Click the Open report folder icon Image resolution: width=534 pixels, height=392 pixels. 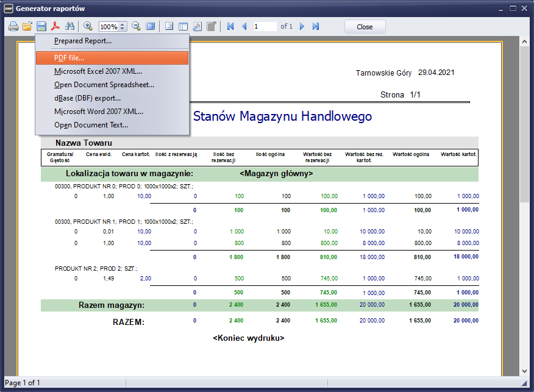[27, 26]
